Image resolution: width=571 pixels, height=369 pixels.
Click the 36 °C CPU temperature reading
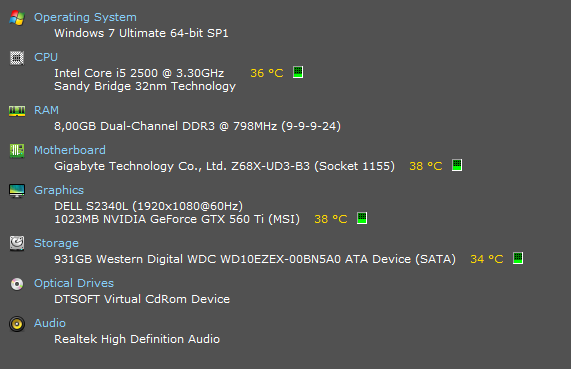click(x=267, y=73)
